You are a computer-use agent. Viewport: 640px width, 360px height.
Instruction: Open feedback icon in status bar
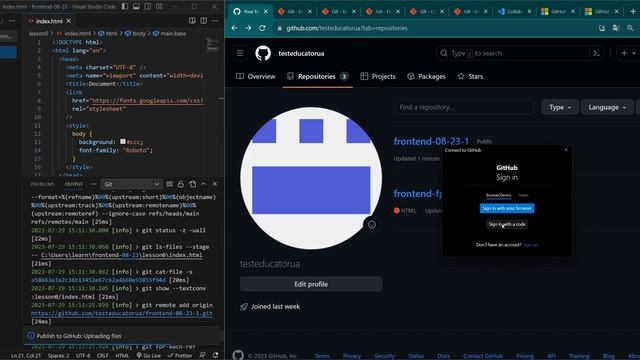pyautogui.click(x=202, y=356)
